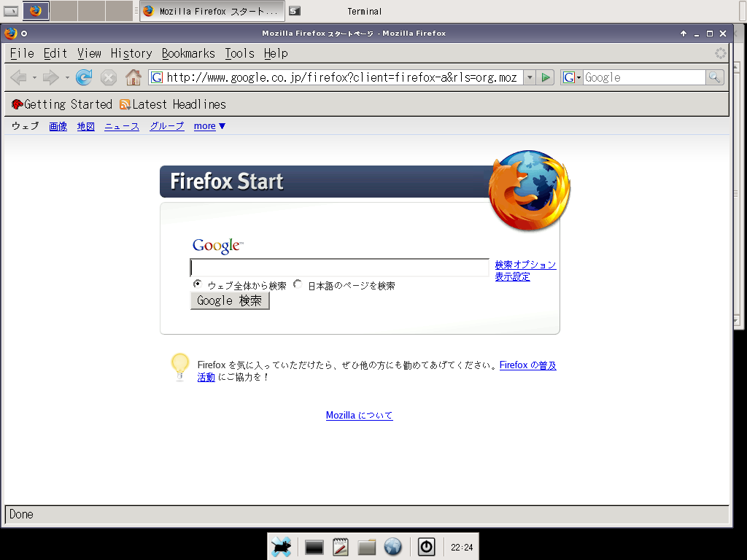Open the search engine selector dropdown

(x=572, y=77)
